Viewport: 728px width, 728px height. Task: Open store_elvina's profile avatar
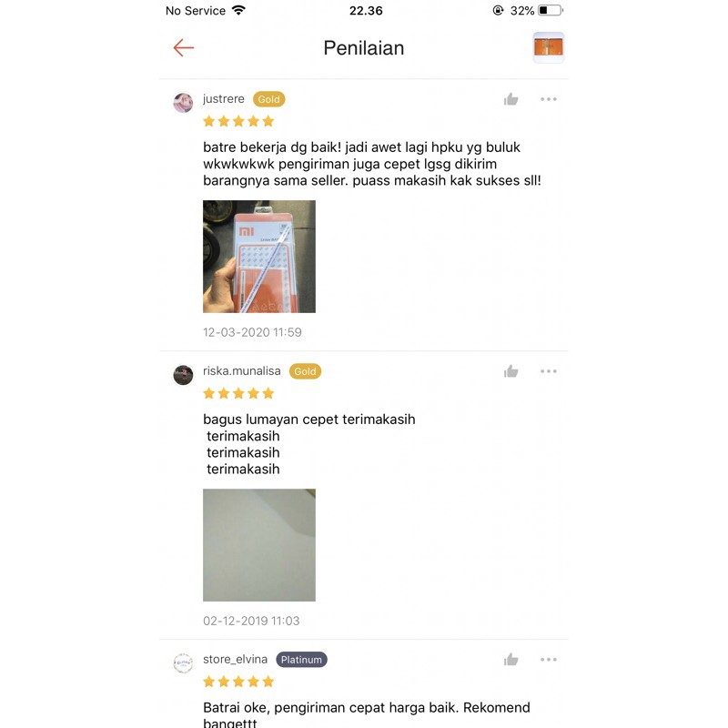[183, 663]
